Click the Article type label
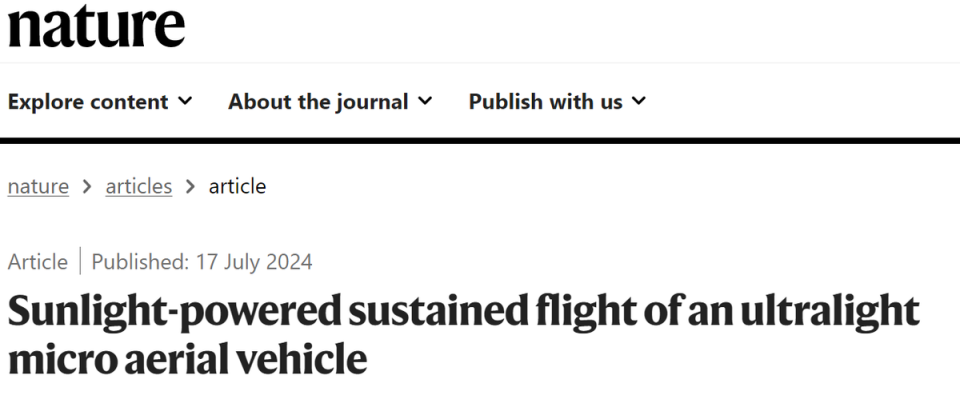The height and width of the screenshot is (403, 960). pyautogui.click(x=38, y=262)
